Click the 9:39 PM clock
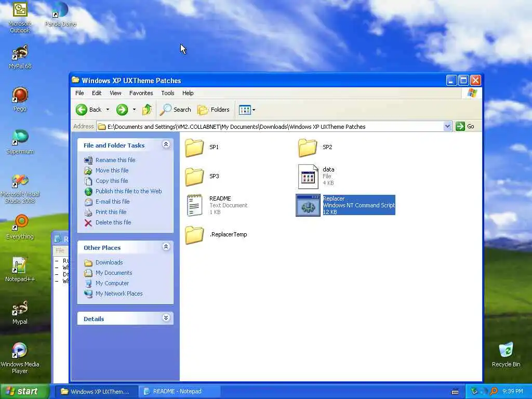 [513, 392]
